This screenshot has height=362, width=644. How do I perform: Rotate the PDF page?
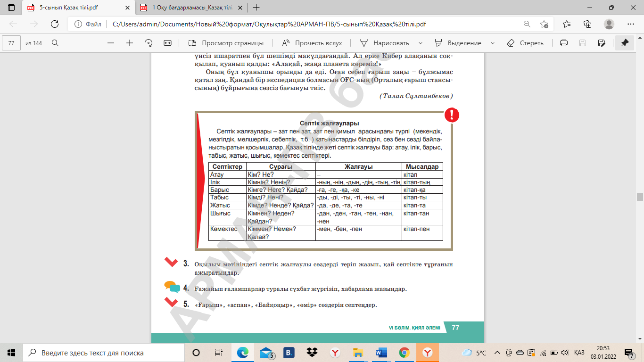(x=149, y=43)
